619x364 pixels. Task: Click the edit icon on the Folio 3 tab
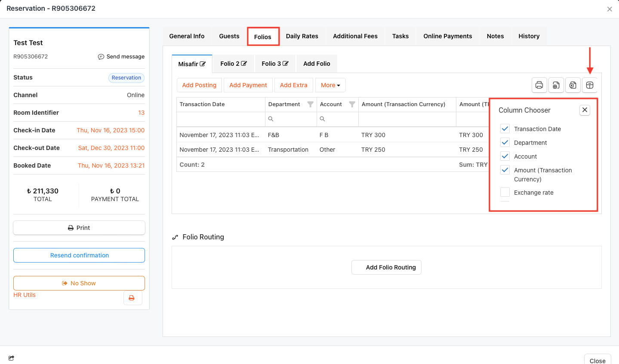(x=285, y=64)
